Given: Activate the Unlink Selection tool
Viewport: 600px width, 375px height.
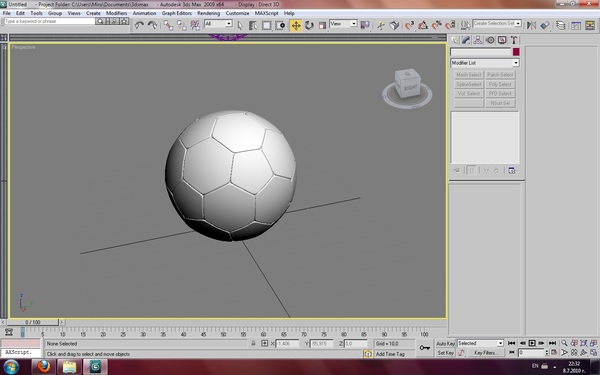Looking at the screenshot, I should pos(181,25).
